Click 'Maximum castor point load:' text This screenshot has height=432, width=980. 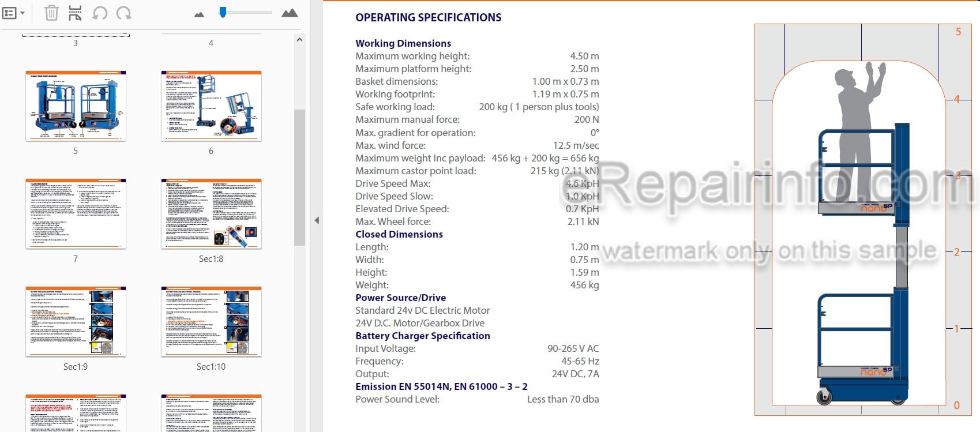click(x=416, y=171)
